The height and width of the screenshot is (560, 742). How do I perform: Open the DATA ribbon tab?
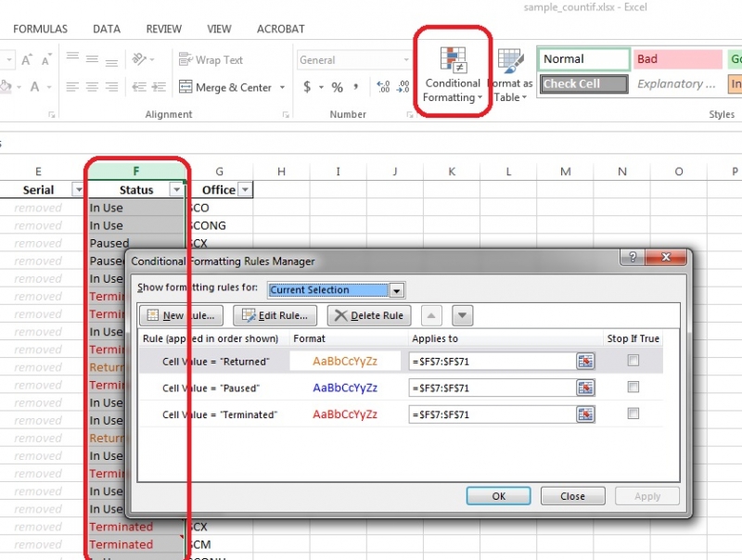pyautogui.click(x=107, y=29)
